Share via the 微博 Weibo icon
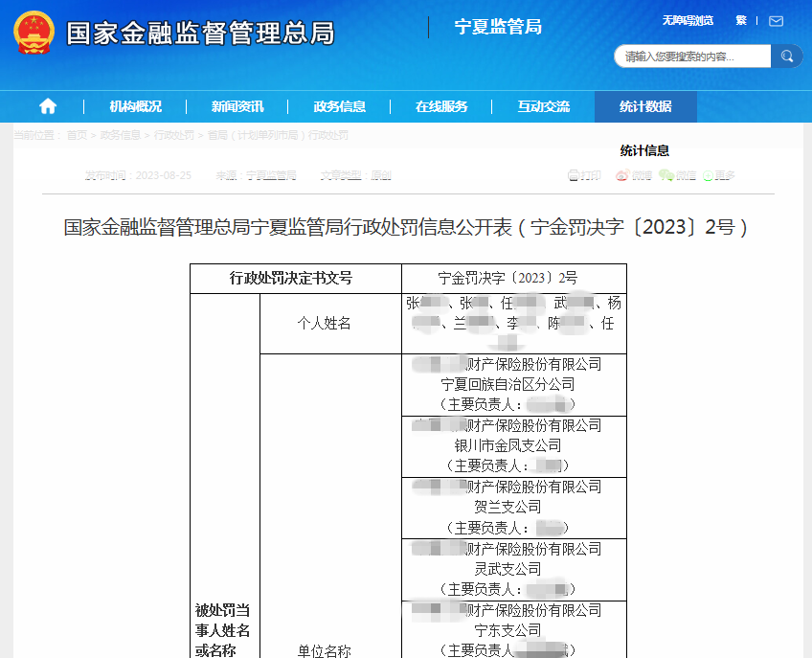This screenshot has width=812, height=658. (x=633, y=175)
